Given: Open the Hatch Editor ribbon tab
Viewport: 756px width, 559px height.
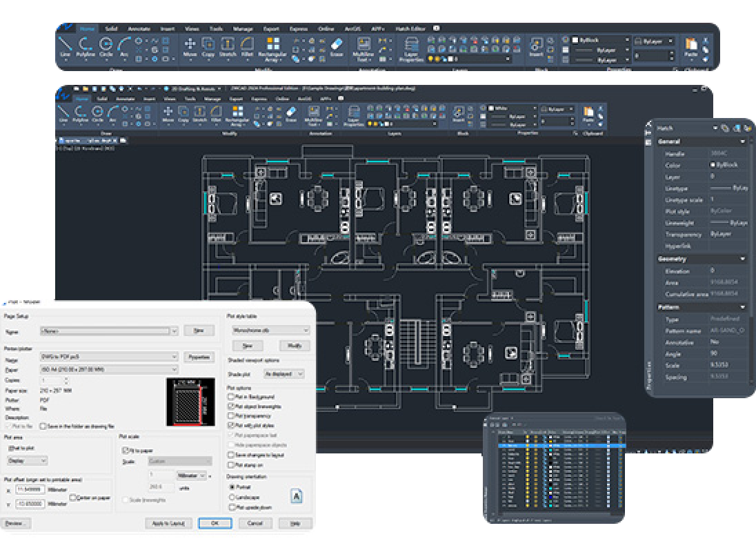Looking at the screenshot, I should 410,29.
